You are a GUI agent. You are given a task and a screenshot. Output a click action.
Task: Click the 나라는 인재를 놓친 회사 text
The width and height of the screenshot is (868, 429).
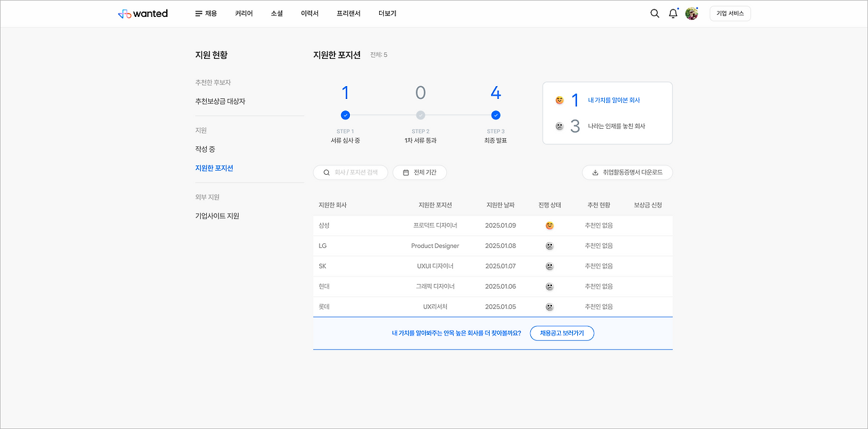pyautogui.click(x=616, y=126)
